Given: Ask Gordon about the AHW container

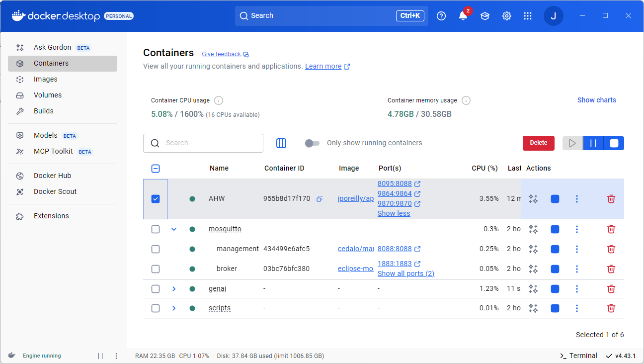Looking at the screenshot, I should (x=533, y=199).
